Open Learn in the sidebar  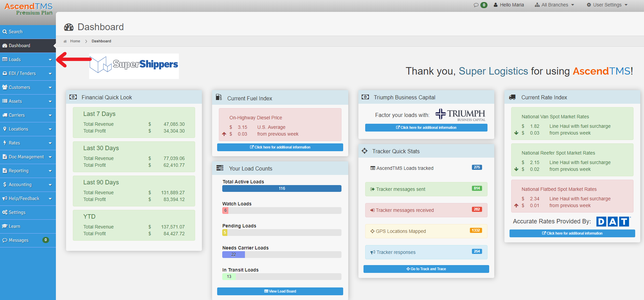28,226
